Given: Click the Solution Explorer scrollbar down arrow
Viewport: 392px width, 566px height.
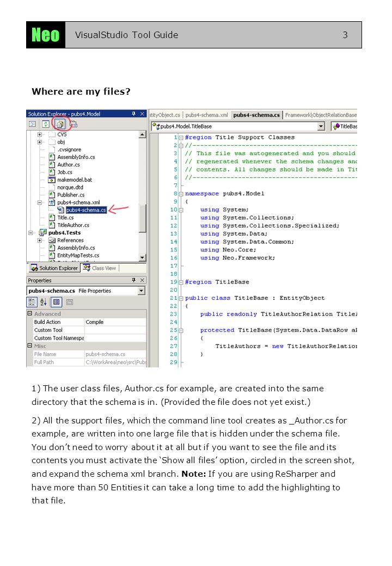Looking at the screenshot, I should point(143,257).
